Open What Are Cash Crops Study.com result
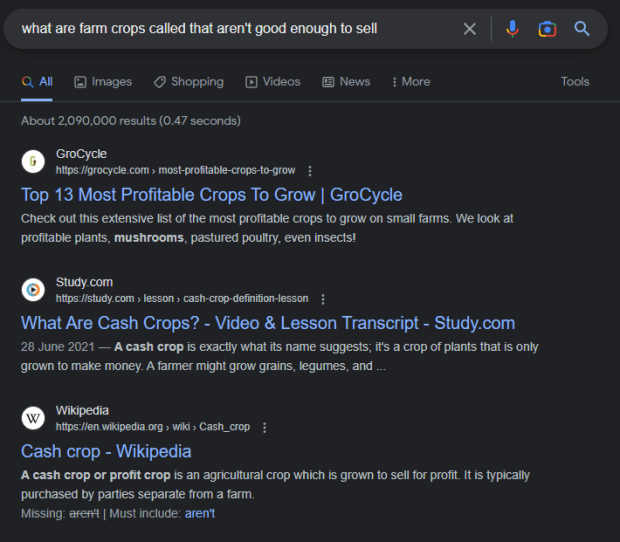Screen dimensions: 620x542 [x=267, y=323]
